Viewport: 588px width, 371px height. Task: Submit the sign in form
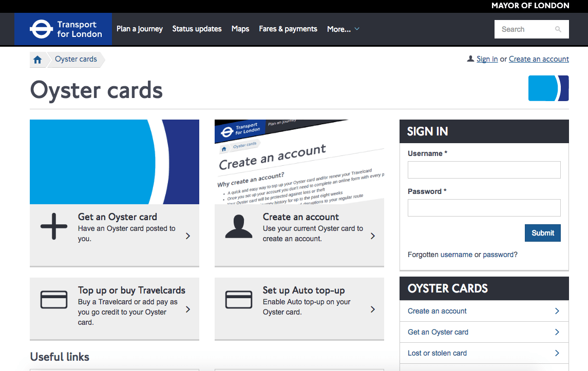tap(543, 233)
